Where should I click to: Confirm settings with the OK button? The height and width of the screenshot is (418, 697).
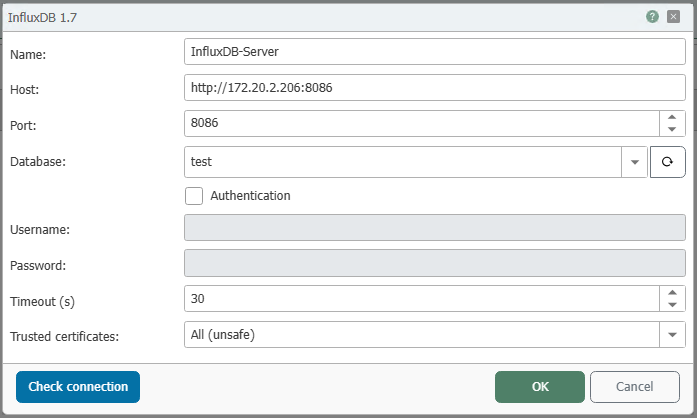coord(540,387)
